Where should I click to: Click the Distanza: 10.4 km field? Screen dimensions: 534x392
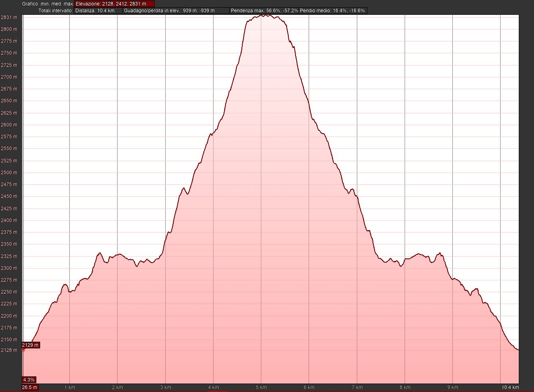tap(98, 11)
